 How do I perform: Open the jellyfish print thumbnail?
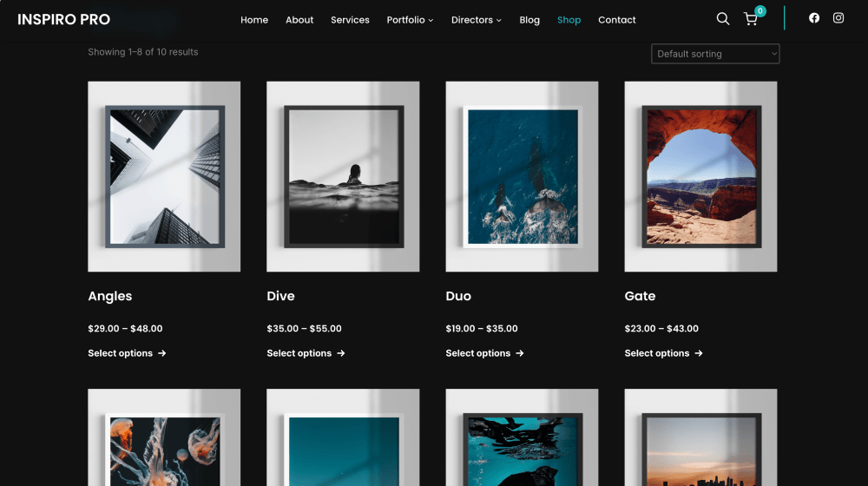tap(164, 438)
